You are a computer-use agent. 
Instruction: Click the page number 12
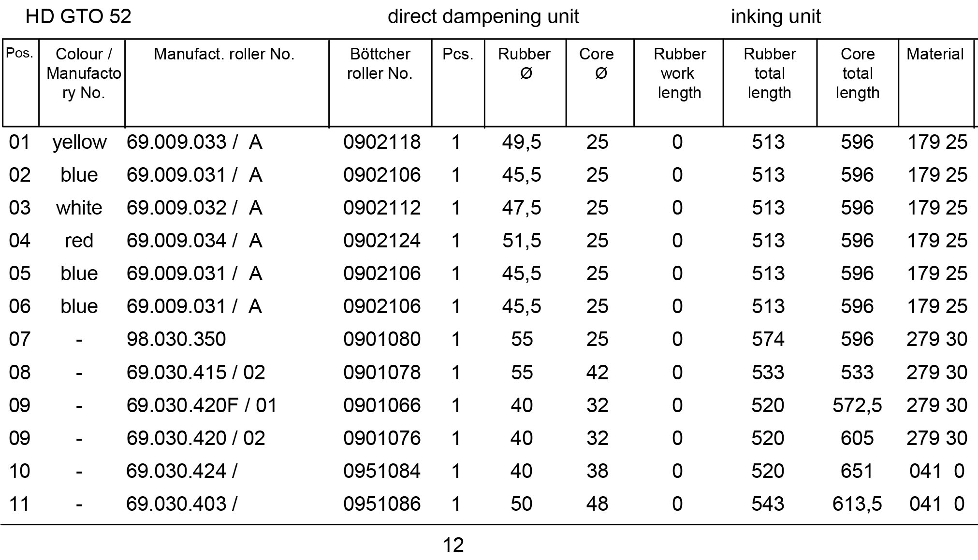click(453, 545)
